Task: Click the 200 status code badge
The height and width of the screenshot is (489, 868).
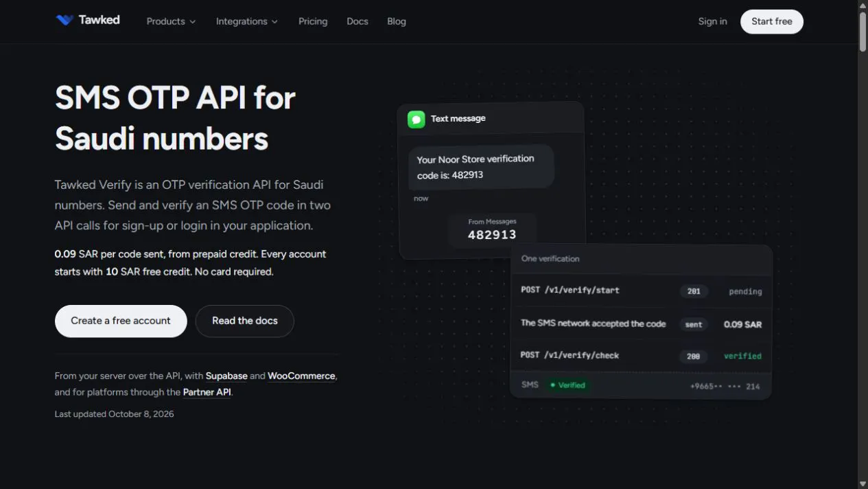Action: tap(693, 356)
